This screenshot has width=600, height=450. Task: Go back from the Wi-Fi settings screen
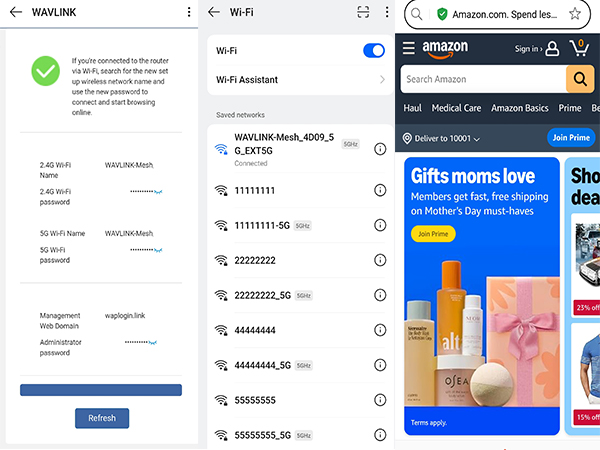(214, 12)
